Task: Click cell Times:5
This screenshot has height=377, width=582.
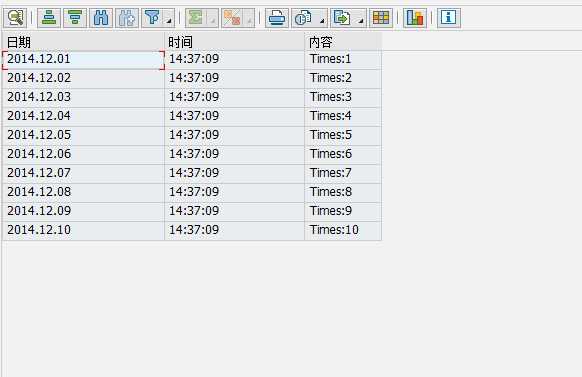Action: 343,135
